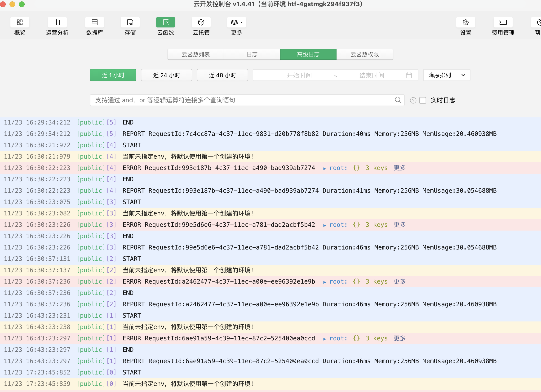This screenshot has width=541, height=392.
Task: Switch to the 云函数列表 tab
Action: [196, 54]
